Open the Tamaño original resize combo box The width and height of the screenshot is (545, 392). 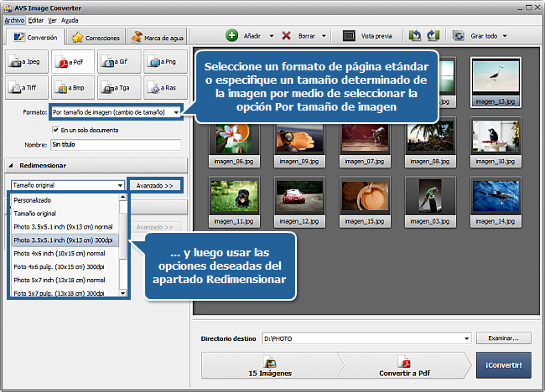(67, 185)
